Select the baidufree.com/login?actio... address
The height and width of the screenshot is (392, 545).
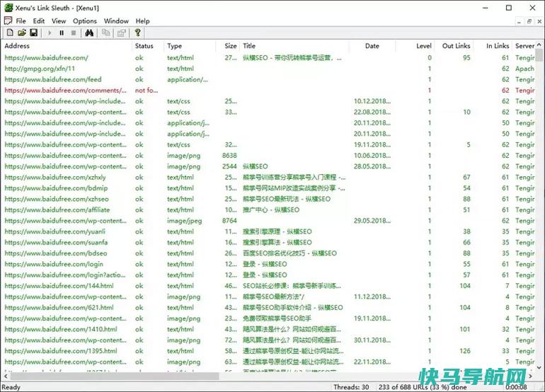tap(65, 275)
